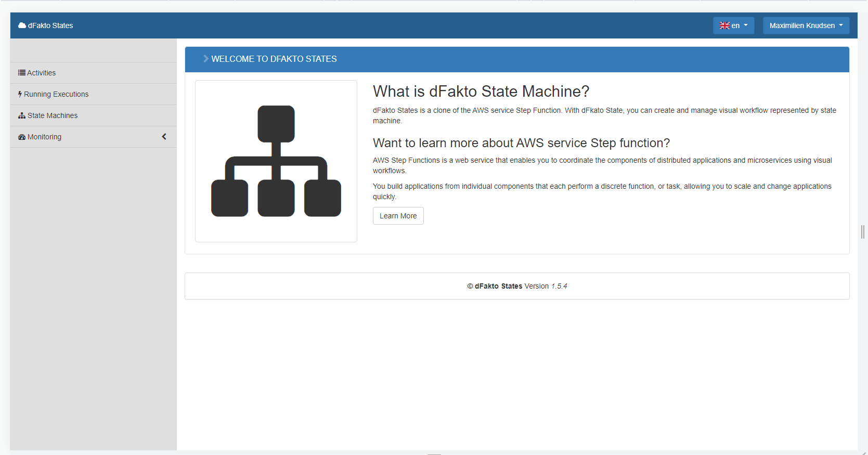
Task: Open the State Machines page
Action: [x=94, y=115]
